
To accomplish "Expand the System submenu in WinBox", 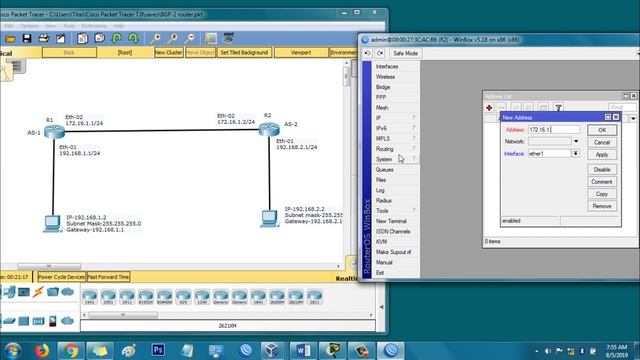I will pyautogui.click(x=395, y=159).
